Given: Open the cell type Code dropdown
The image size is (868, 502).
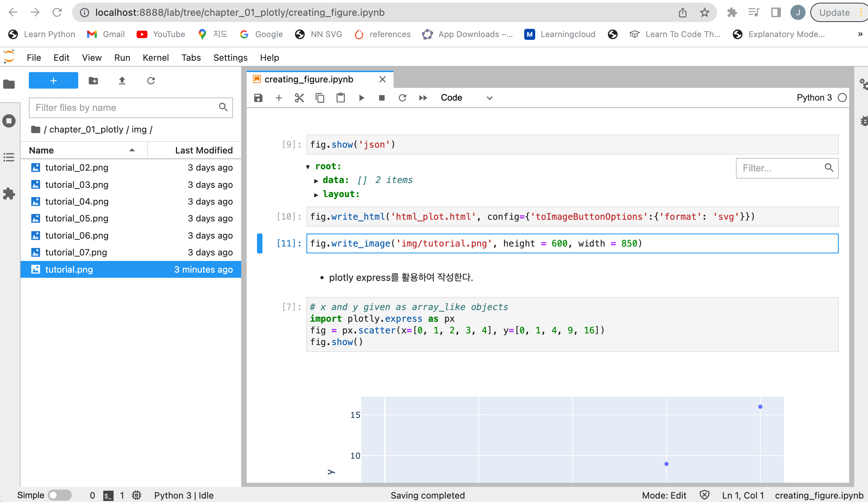Looking at the screenshot, I should pyautogui.click(x=466, y=98).
